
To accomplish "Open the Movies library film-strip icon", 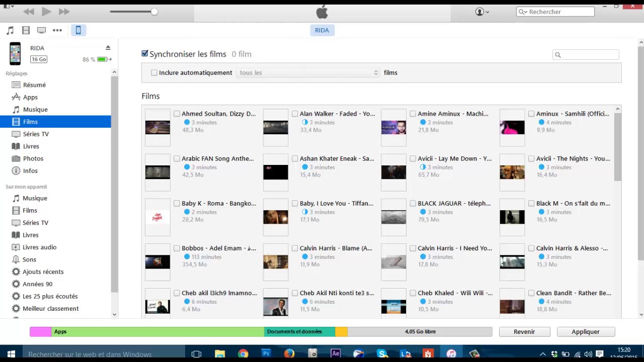I will click(26, 30).
